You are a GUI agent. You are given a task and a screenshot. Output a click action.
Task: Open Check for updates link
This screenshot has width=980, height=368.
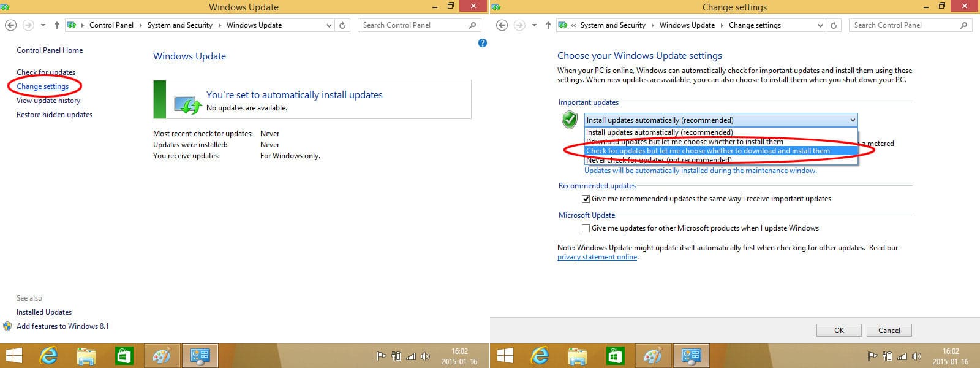point(46,72)
